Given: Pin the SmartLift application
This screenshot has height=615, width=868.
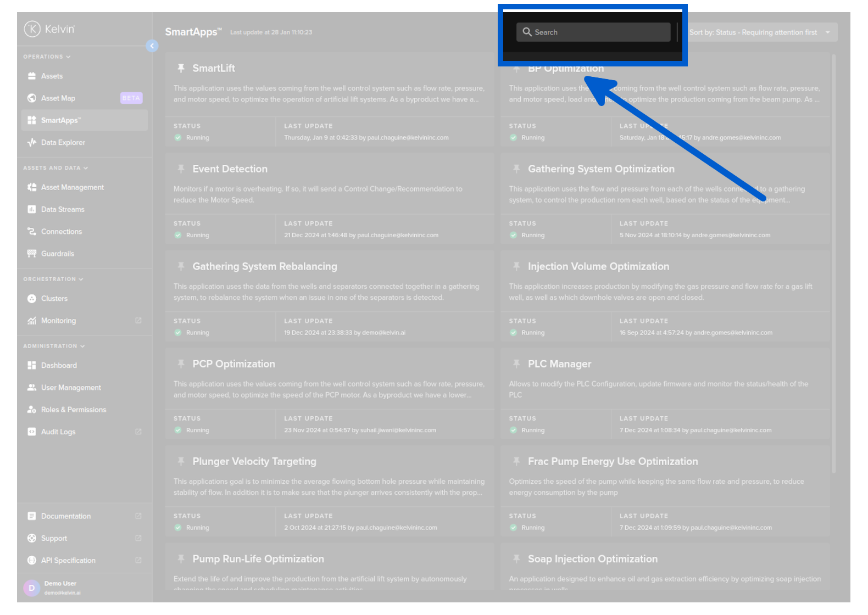Looking at the screenshot, I should (x=181, y=68).
